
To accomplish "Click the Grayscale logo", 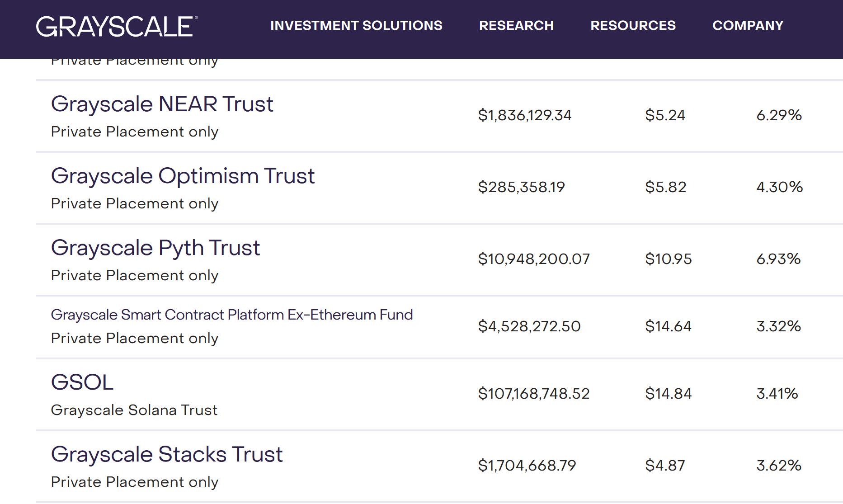I will [x=116, y=26].
